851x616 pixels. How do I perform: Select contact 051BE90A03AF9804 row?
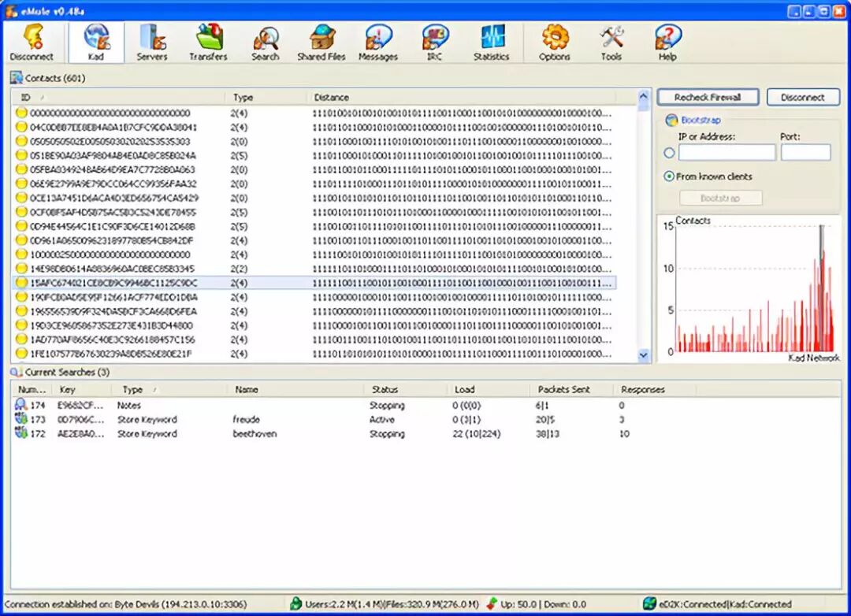click(x=314, y=155)
